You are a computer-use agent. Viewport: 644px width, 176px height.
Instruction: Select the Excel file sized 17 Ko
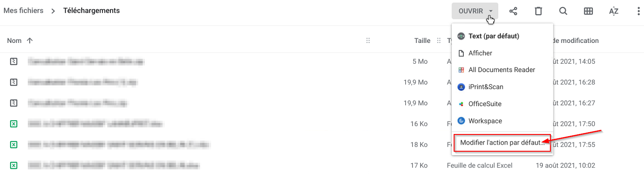(x=221, y=165)
